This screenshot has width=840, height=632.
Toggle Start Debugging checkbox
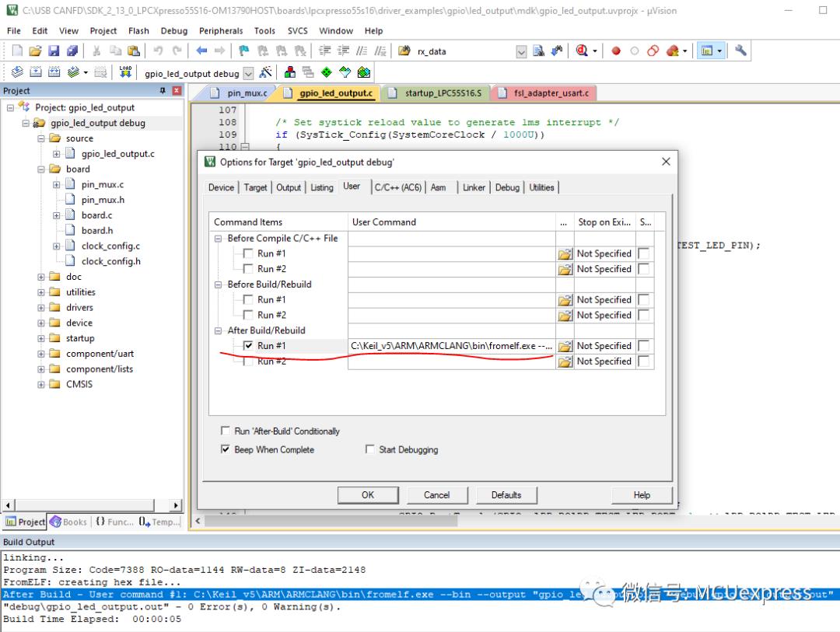369,449
